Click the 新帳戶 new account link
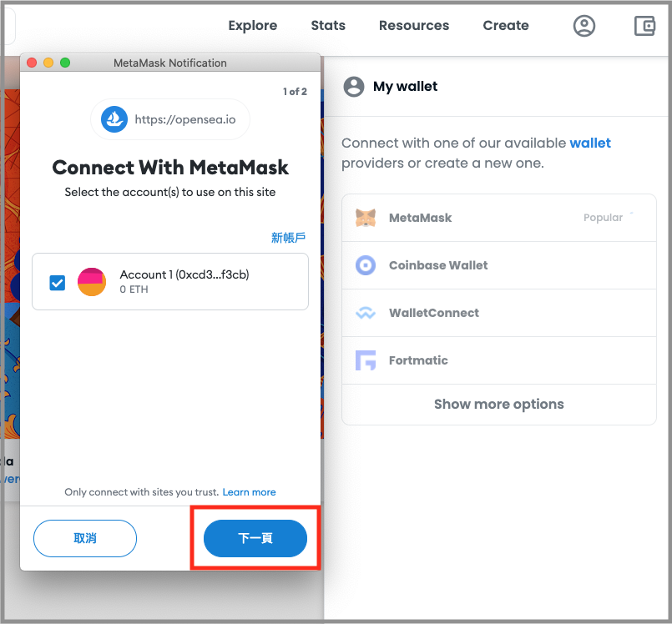The height and width of the screenshot is (624, 672). point(289,237)
